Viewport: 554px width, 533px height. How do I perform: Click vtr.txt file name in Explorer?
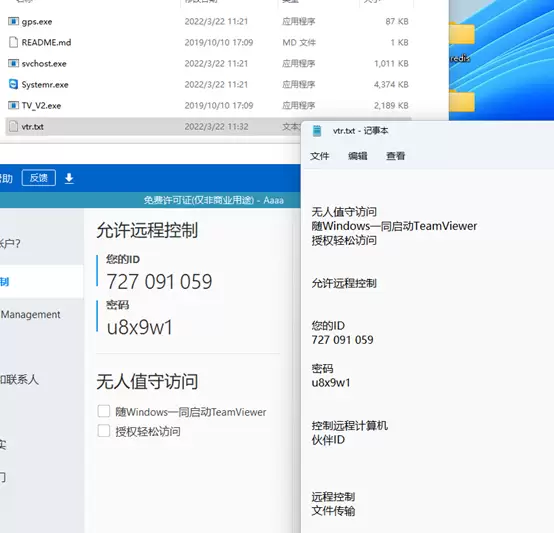point(33,126)
